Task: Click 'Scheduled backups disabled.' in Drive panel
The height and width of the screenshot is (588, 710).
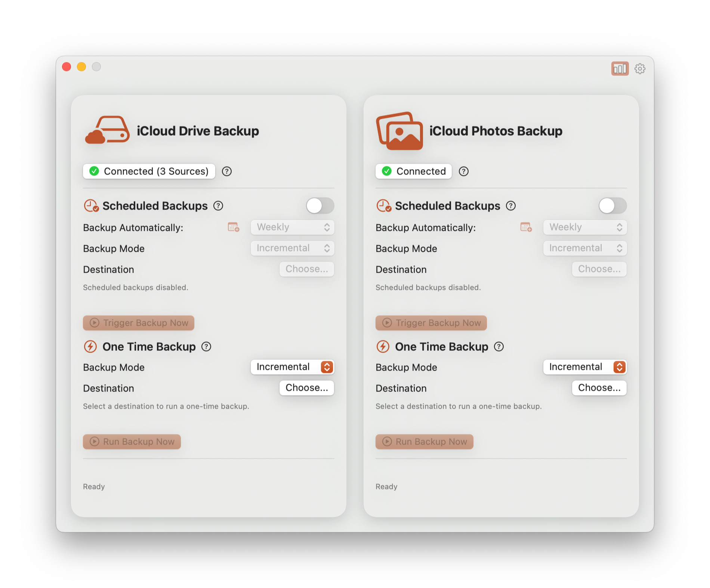Action: [x=136, y=287]
